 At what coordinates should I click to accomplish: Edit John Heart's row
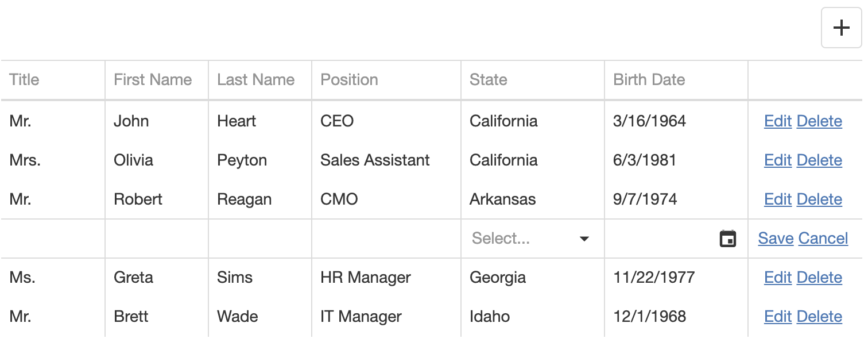(778, 121)
